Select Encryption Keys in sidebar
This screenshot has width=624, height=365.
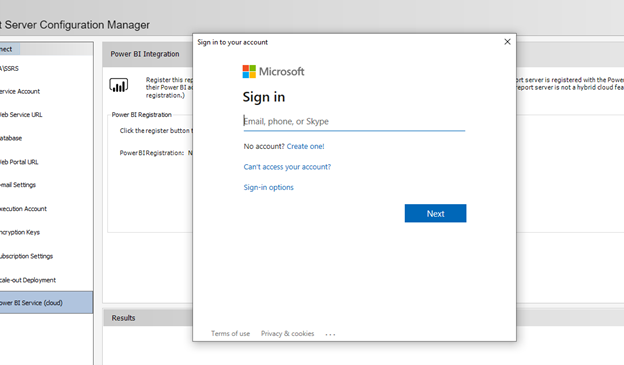click(20, 232)
